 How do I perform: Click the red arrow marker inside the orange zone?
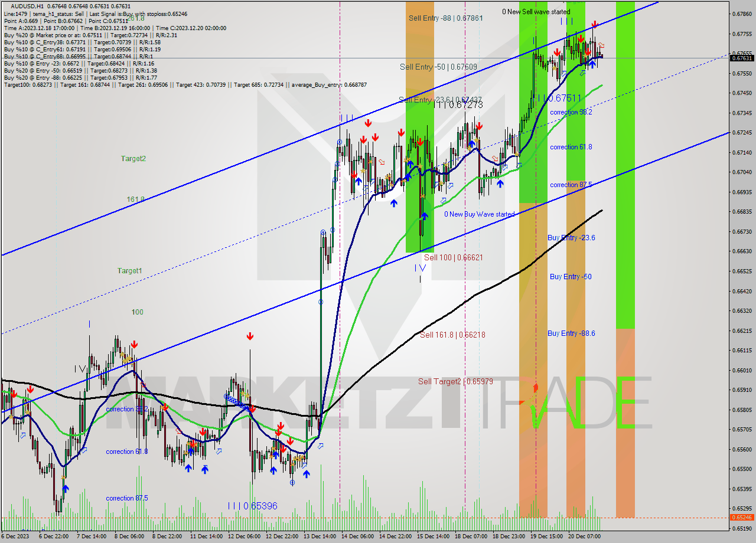point(536,387)
